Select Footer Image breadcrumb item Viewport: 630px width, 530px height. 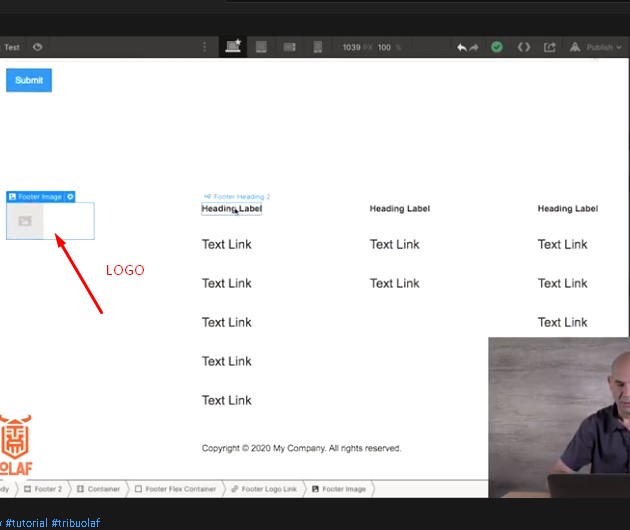pos(339,489)
